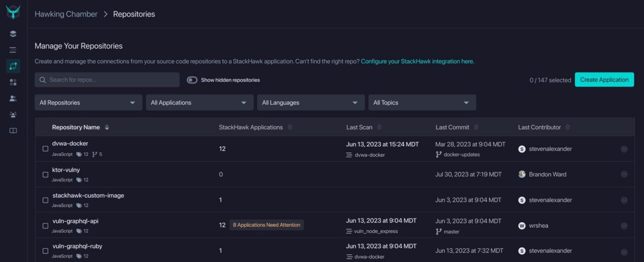Image resolution: width=644 pixels, height=262 pixels.
Task: Click the tag icon under ktor-vulny
Action: tap(79, 180)
